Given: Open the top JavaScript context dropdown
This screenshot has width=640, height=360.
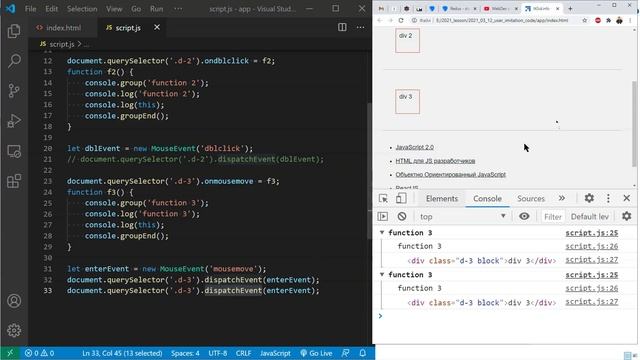Looking at the screenshot, I should (463, 217).
